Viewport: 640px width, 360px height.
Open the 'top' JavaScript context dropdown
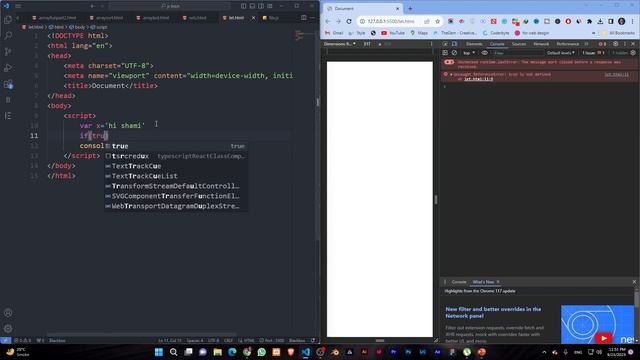click(x=469, y=53)
